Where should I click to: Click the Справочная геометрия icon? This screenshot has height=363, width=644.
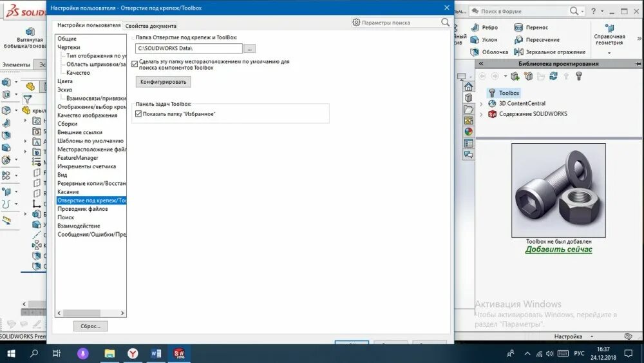[609, 28]
